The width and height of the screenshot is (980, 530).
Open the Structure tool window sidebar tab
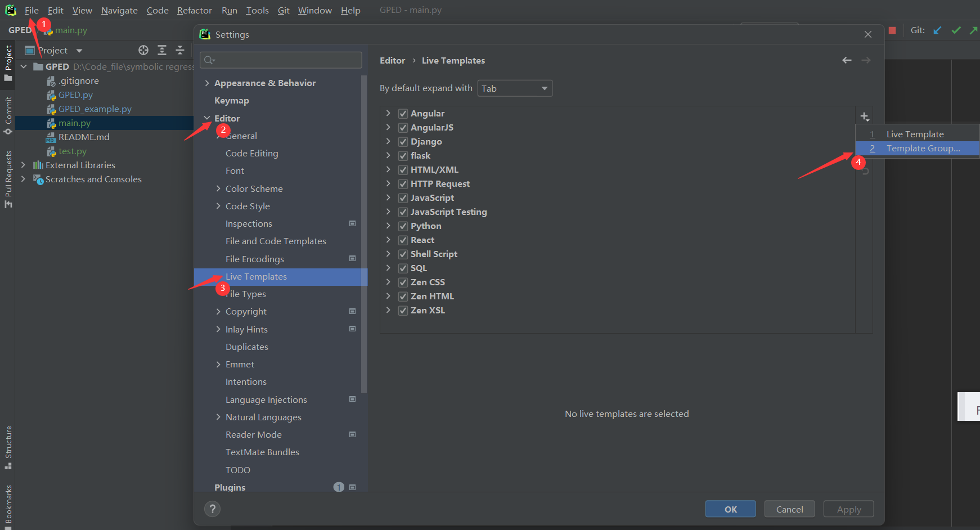coord(8,447)
